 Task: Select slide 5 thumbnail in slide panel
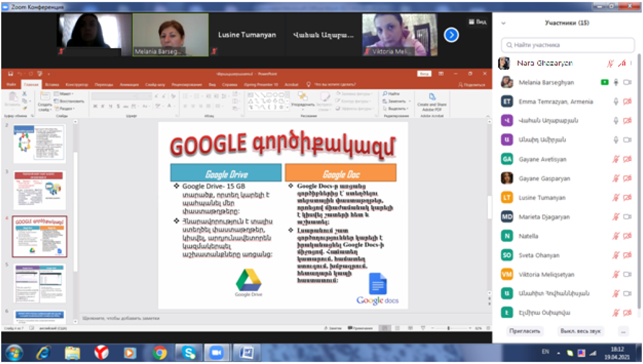click(x=40, y=283)
